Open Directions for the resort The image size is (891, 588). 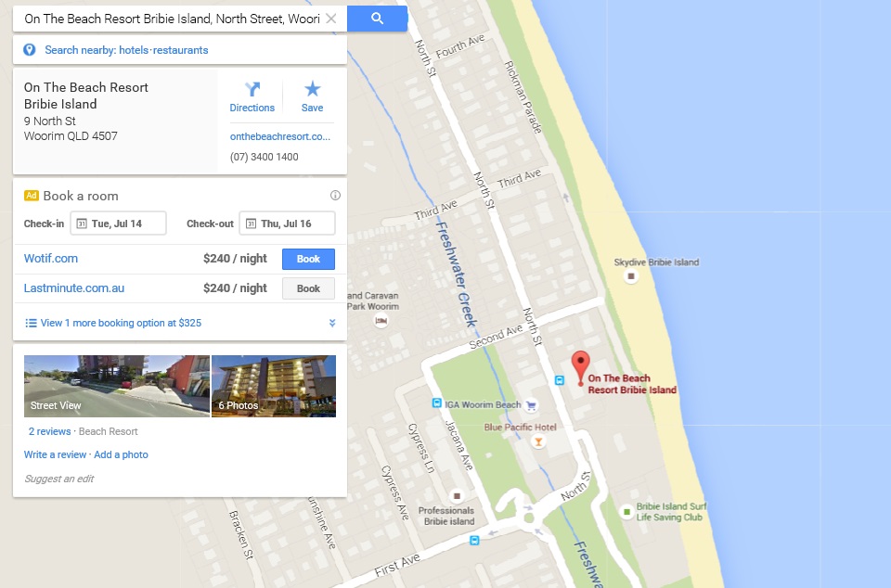(x=252, y=97)
